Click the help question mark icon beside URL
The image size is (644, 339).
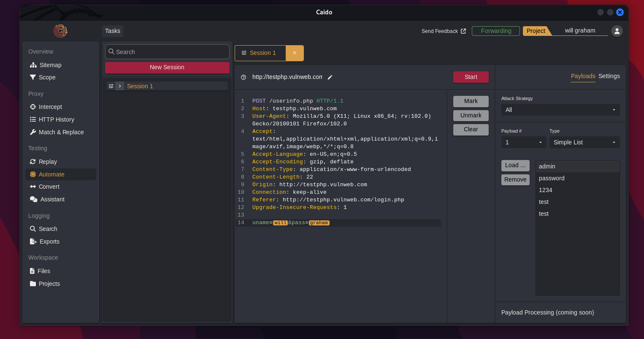pyautogui.click(x=244, y=77)
